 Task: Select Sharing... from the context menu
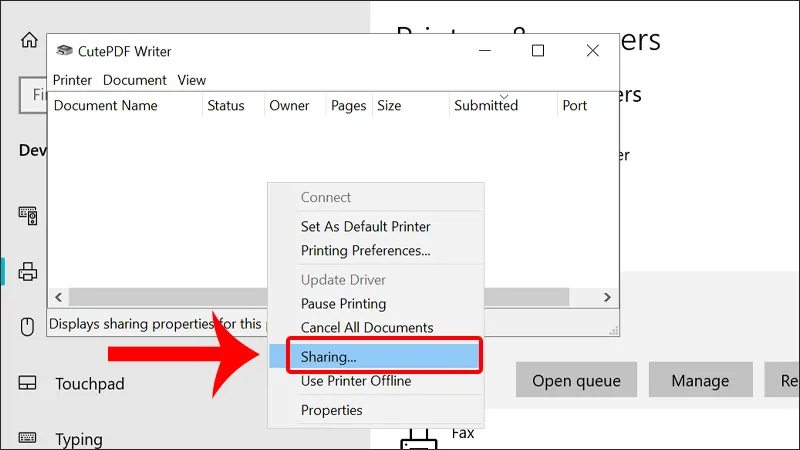pos(328,356)
